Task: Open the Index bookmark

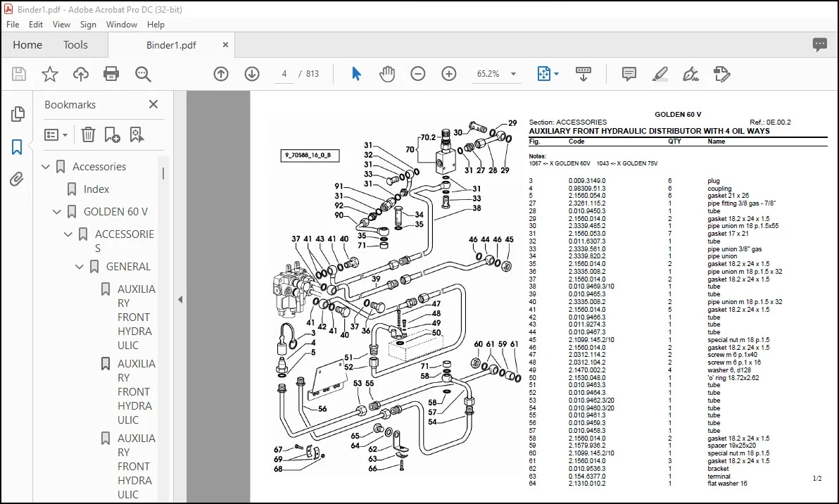Action: click(x=96, y=189)
